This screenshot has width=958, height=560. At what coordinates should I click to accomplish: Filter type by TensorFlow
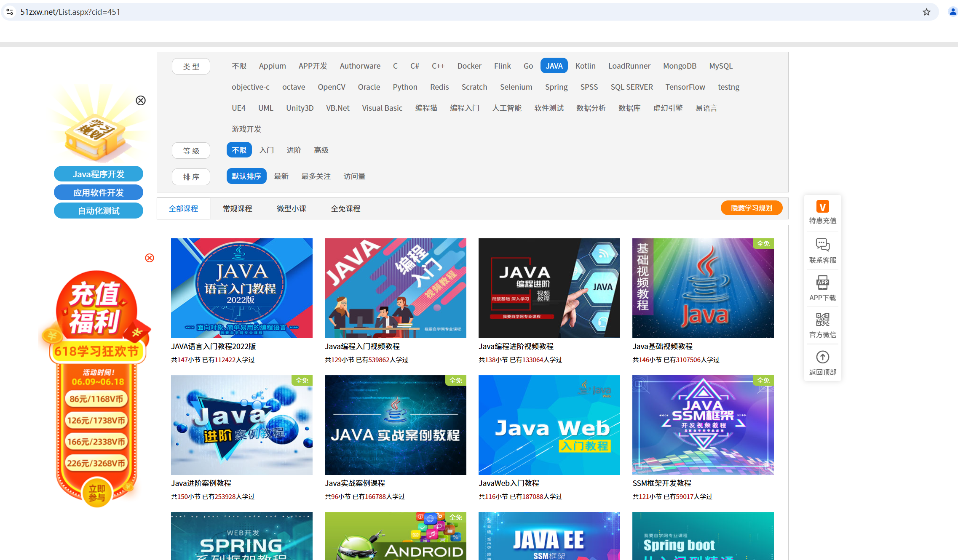pos(685,87)
